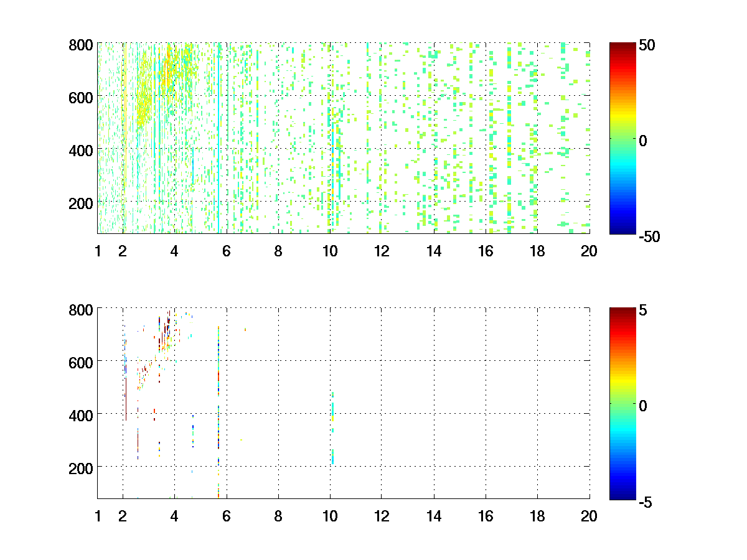Click x-axis tick '12' under the lower heatmap
747x560 pixels.
[382, 516]
